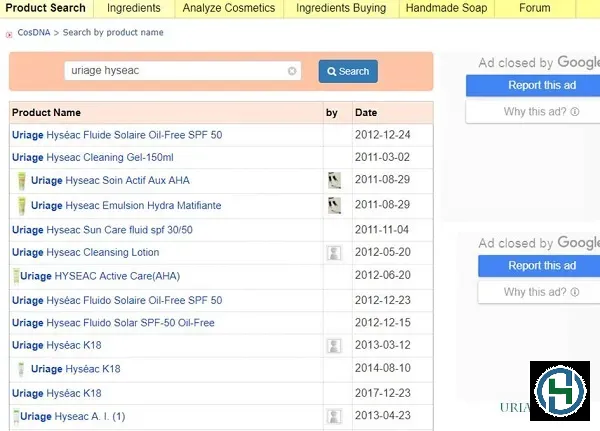Click the date 2013-04-23
The height and width of the screenshot is (431, 600).
tap(383, 416)
